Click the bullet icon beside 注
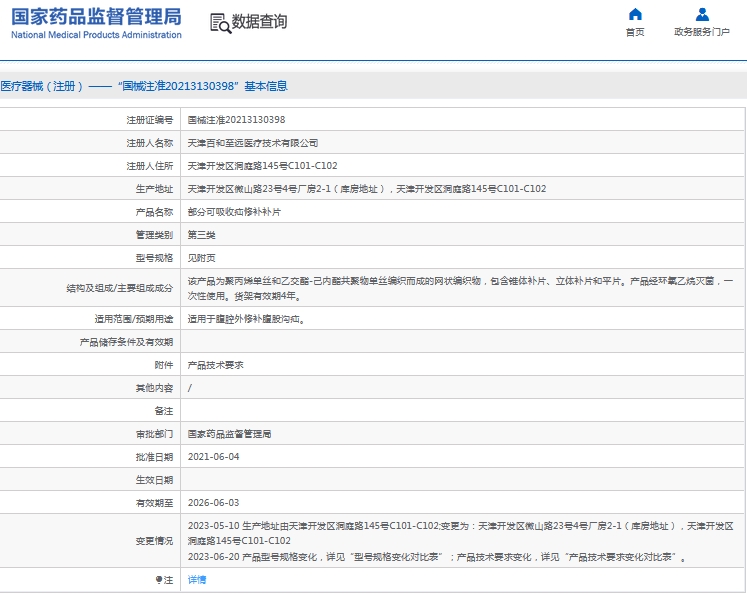Image resolution: width=747 pixels, height=599 pixels. [159, 579]
